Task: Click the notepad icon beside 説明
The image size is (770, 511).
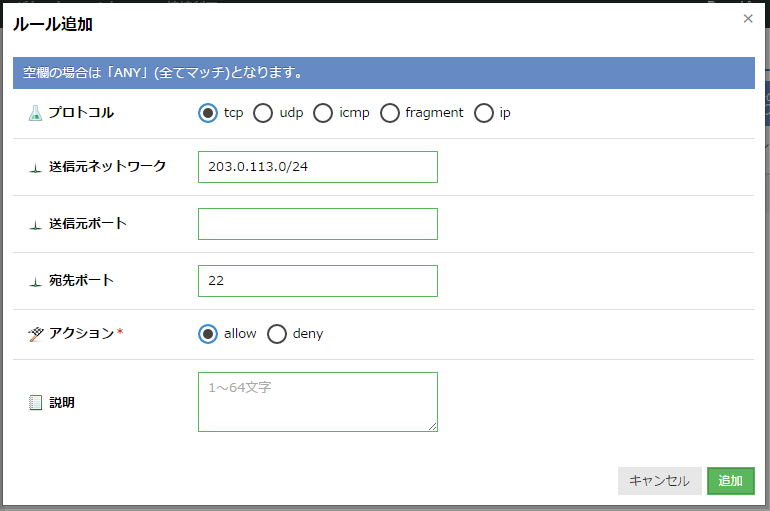Action: pyautogui.click(x=36, y=403)
